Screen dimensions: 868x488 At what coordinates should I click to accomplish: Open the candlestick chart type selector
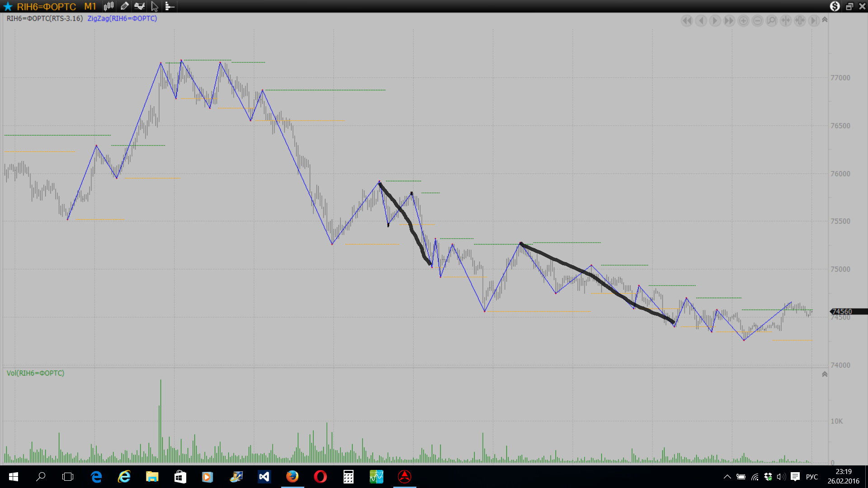108,6
